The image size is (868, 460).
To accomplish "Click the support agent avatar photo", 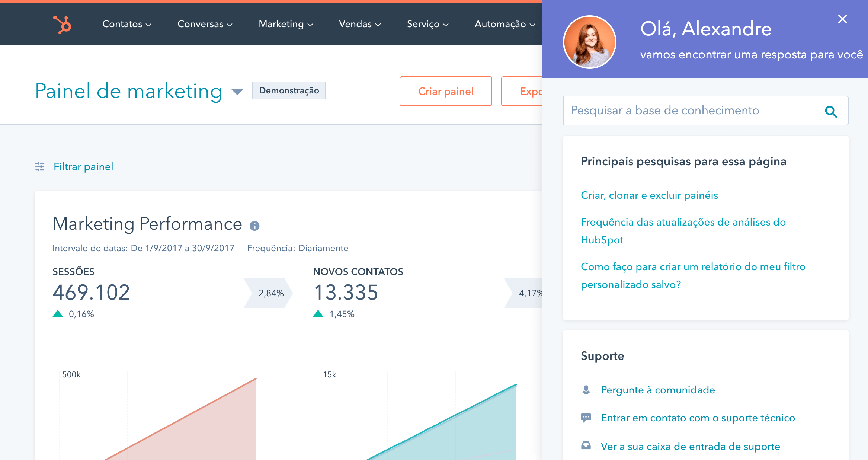I will 590,42.
